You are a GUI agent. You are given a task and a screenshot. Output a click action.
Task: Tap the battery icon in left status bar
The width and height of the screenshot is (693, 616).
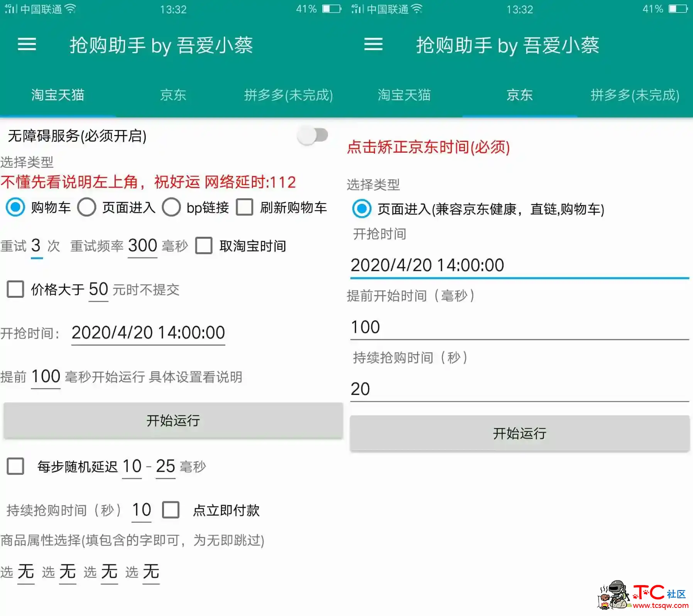(x=332, y=9)
